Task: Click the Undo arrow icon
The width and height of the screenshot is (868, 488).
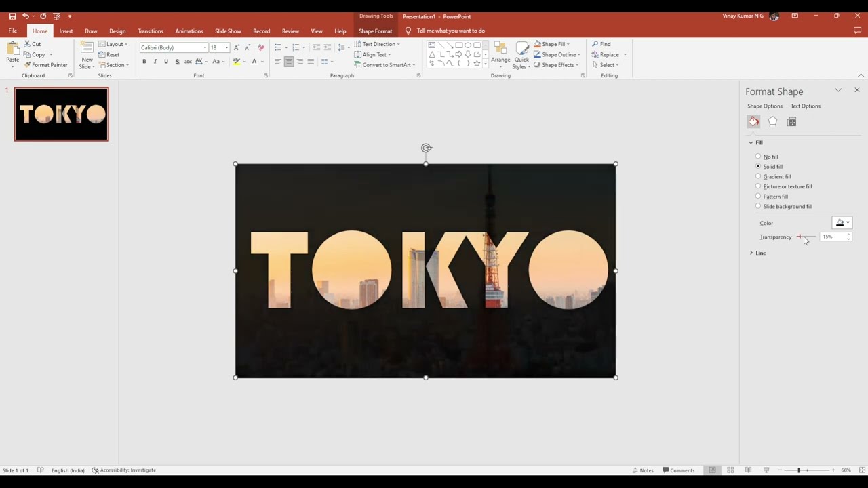Action: coord(25,16)
